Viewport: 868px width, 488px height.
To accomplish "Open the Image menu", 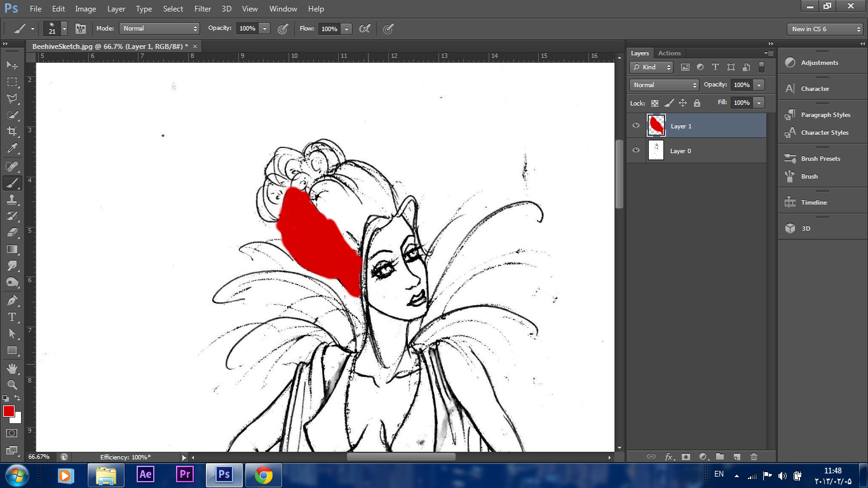I will tap(86, 9).
